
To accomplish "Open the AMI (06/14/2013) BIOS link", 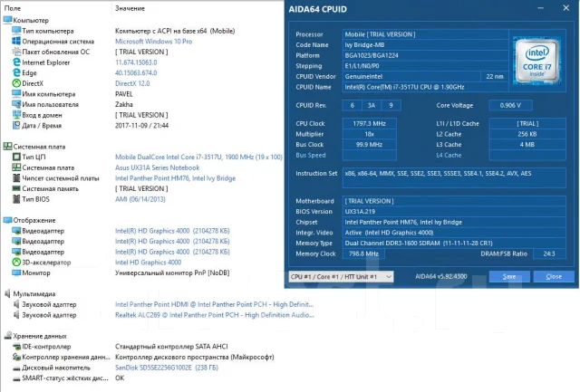I will pos(140,199).
